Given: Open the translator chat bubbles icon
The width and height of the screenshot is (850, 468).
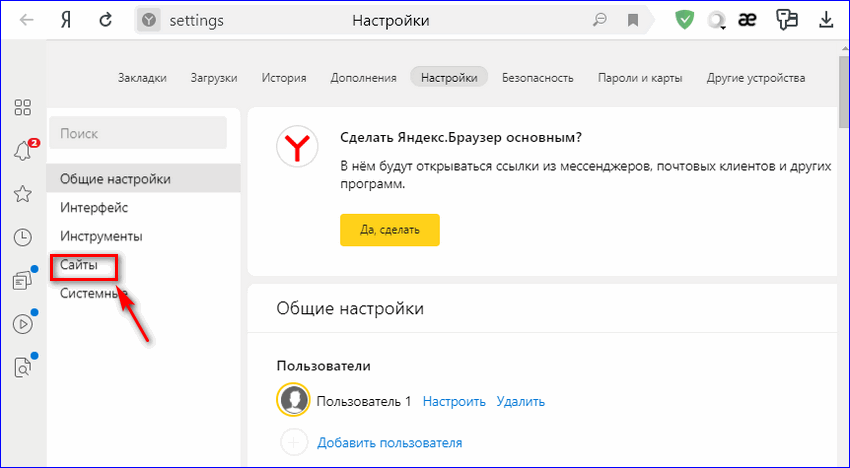Looking at the screenshot, I should pos(787,21).
